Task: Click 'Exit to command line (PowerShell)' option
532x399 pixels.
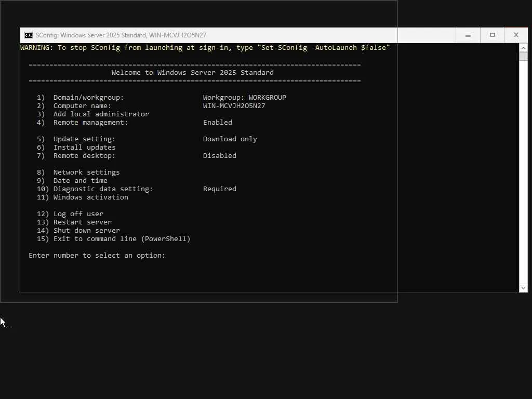Action: coord(114,239)
